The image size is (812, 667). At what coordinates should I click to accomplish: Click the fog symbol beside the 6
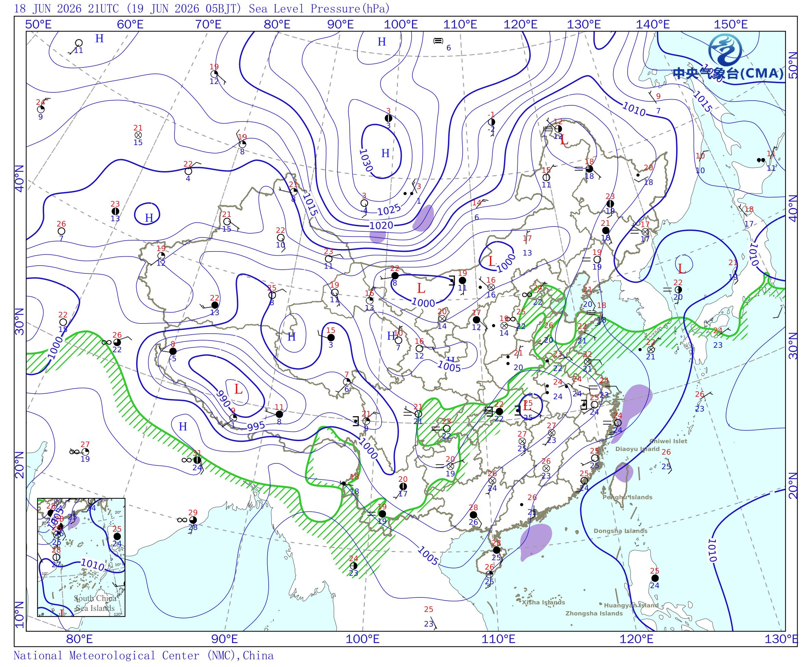[x=438, y=41]
